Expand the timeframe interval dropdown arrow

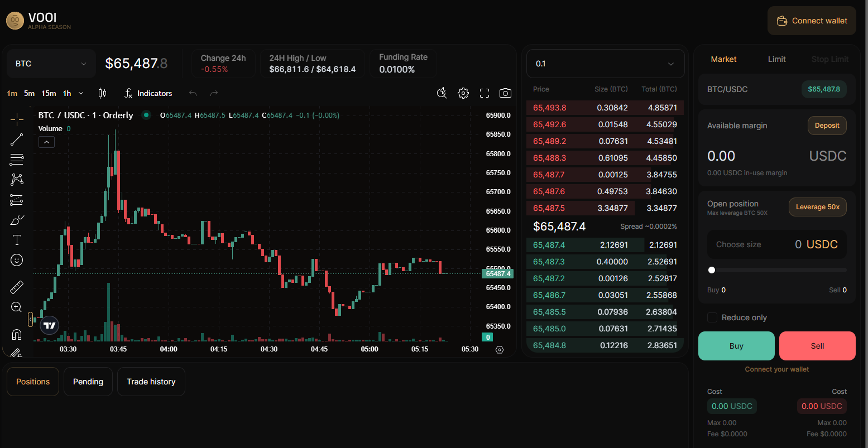coord(81,93)
